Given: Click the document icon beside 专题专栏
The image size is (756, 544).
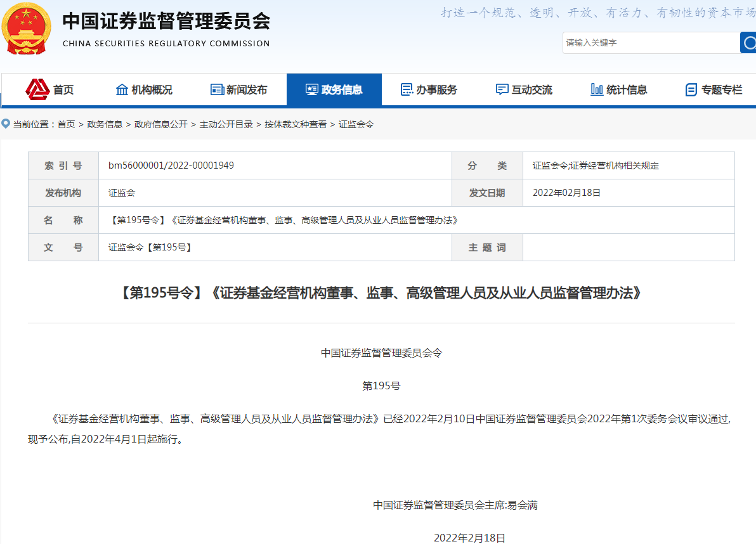Looking at the screenshot, I should tap(689, 89).
